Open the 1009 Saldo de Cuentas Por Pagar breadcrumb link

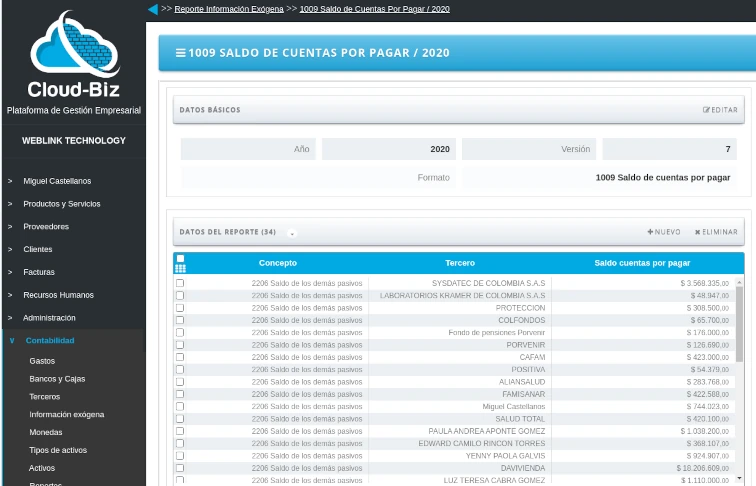click(x=375, y=9)
